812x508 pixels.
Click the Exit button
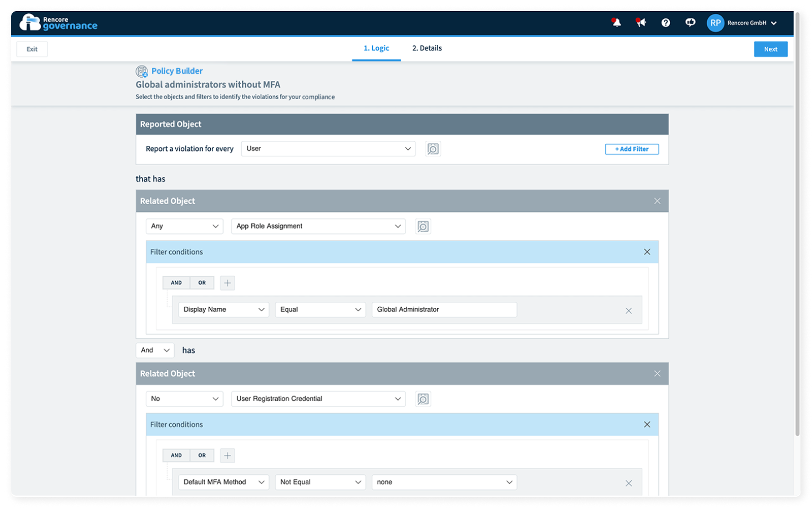[x=32, y=49]
